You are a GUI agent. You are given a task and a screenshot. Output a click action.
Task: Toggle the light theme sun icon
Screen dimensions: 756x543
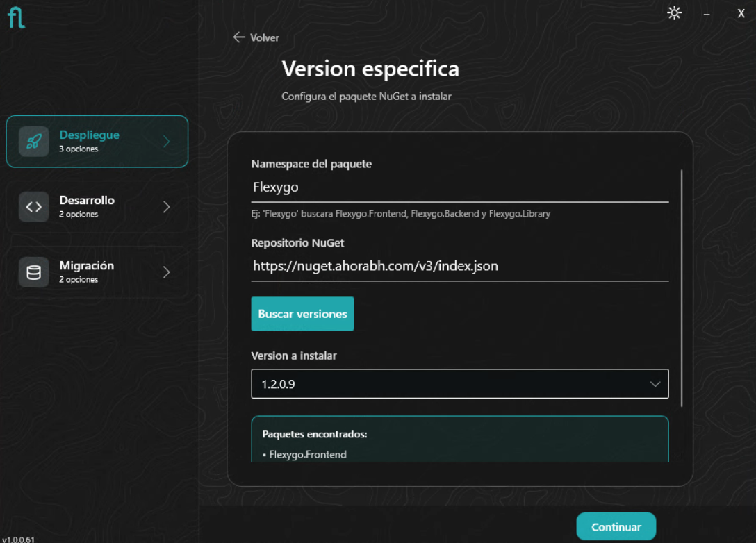pyautogui.click(x=674, y=13)
